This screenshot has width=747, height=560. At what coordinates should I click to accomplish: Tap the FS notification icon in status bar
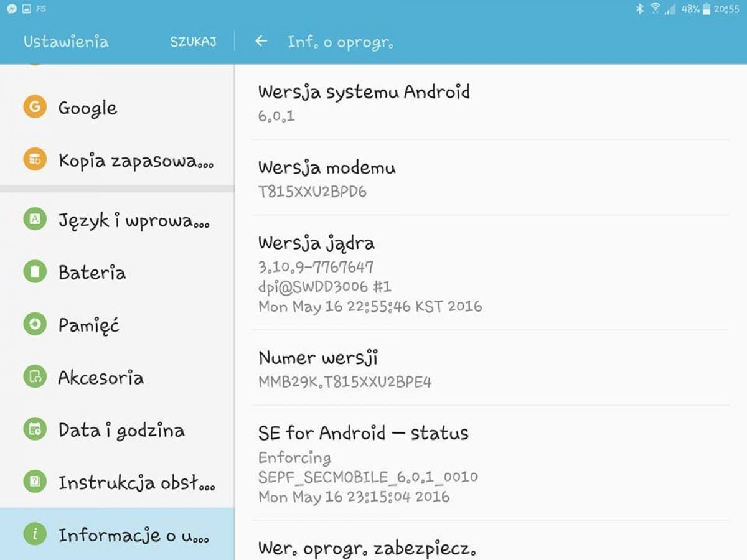pyautogui.click(x=41, y=9)
